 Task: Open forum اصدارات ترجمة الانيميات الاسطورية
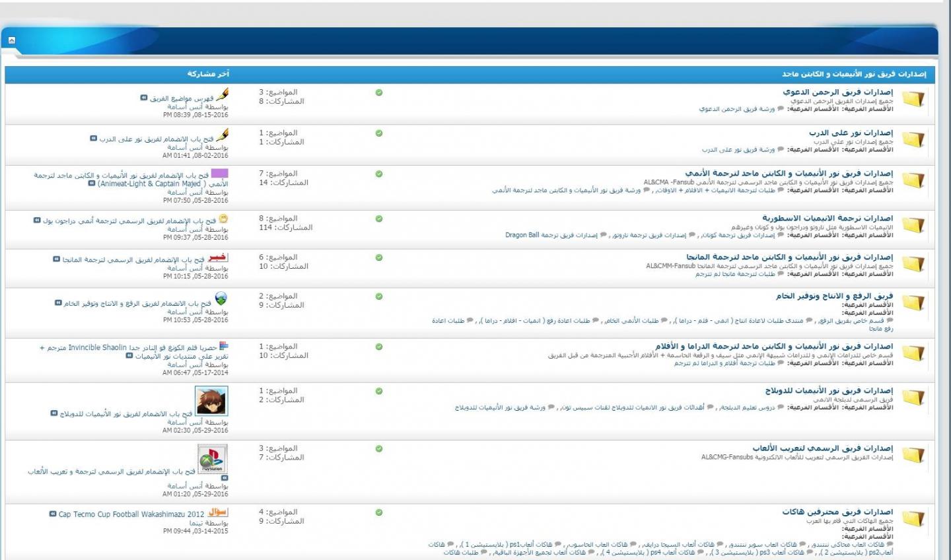(x=828, y=219)
